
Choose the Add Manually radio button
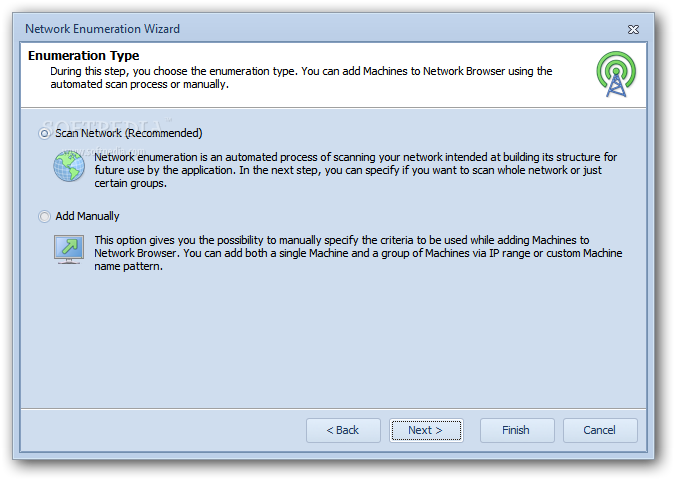(44, 216)
